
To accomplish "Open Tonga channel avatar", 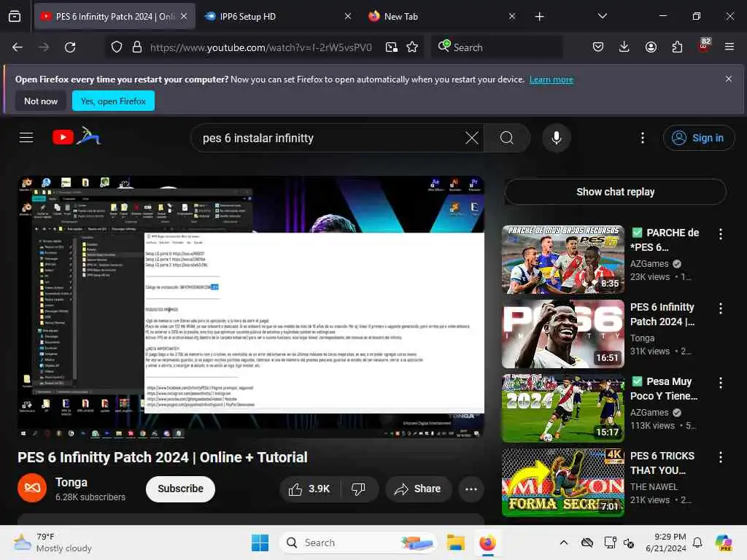I will tap(32, 488).
